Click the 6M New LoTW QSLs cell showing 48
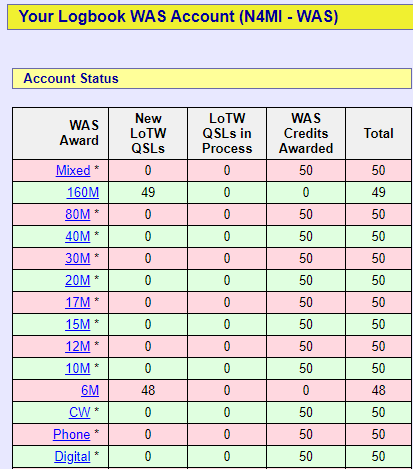Image resolution: width=413 pixels, height=469 pixels. [148, 391]
